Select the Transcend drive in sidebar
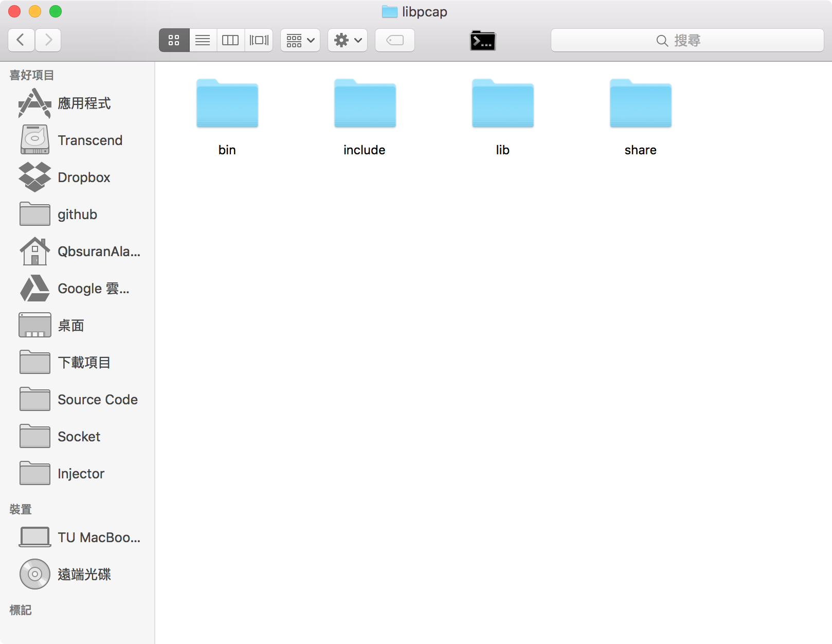Viewport: 832px width, 644px height. coord(89,140)
